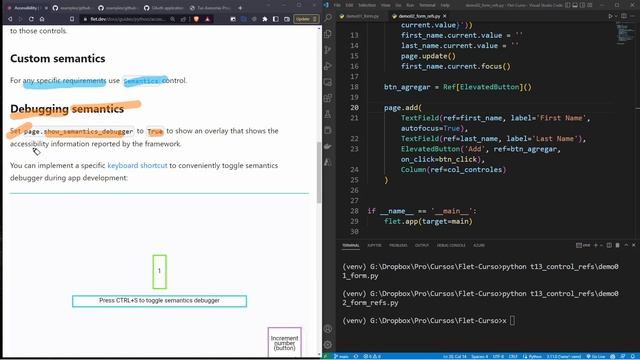Switch to the DEBUG CONSOLE panel tab
Screen dimensions: 640x360
pyautogui.click(x=451, y=245)
